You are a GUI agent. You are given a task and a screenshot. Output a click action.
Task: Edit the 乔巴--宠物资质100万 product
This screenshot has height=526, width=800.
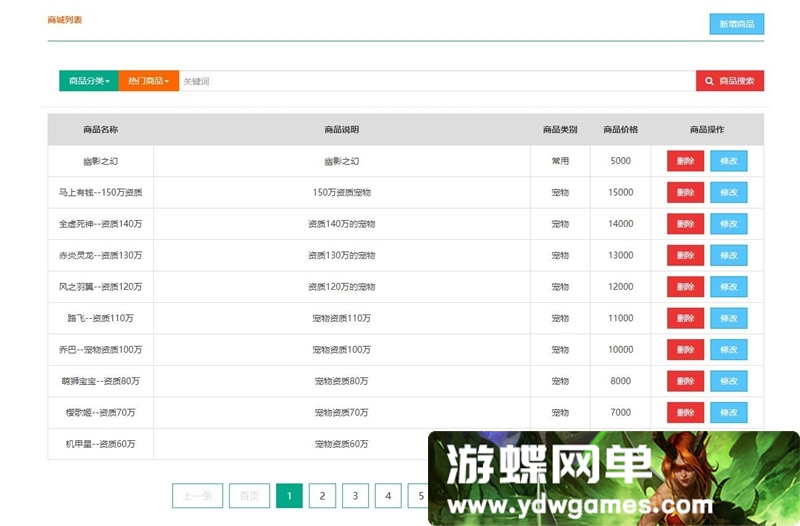pyautogui.click(x=729, y=349)
